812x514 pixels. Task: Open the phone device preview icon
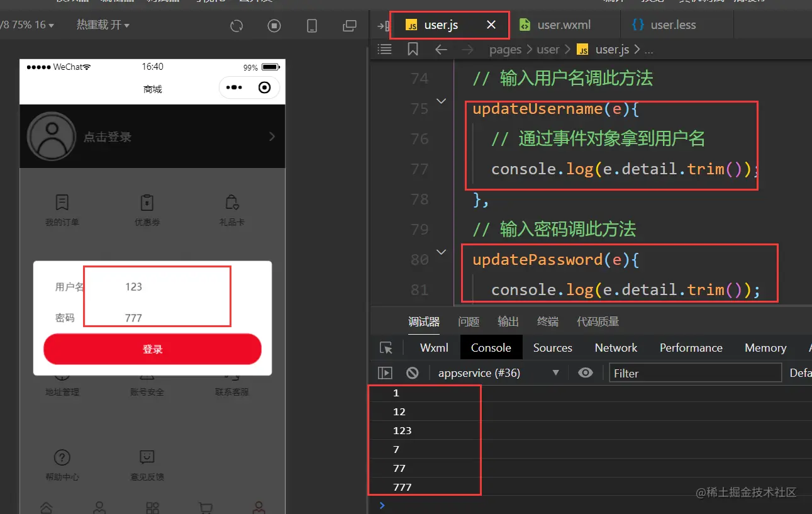311,26
